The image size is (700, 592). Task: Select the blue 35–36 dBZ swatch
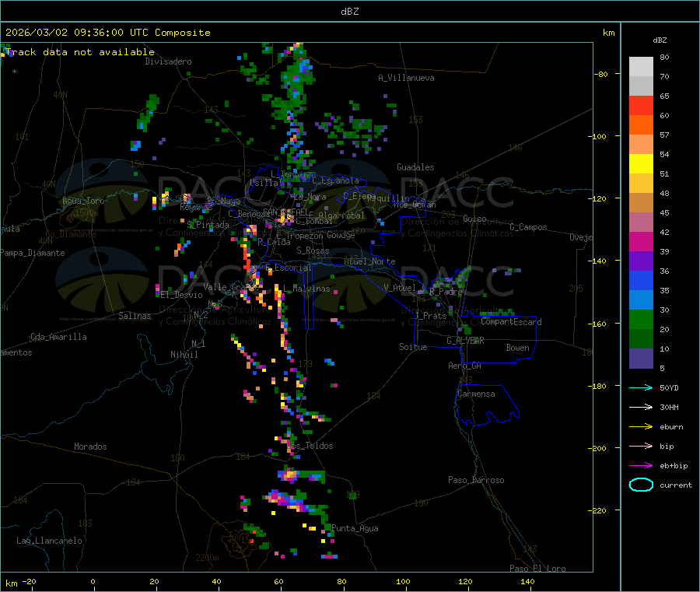(x=641, y=281)
